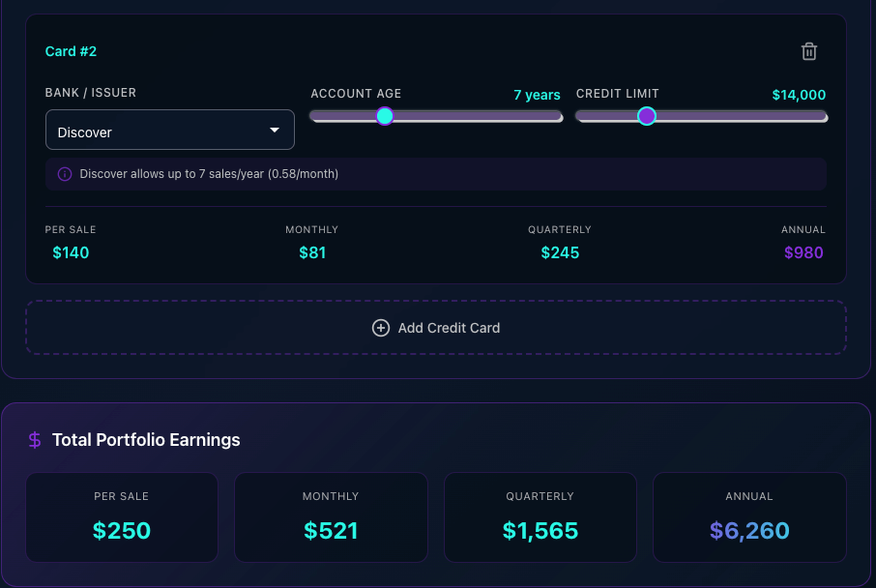The height and width of the screenshot is (588, 876).
Task: Click the Account Age slider handle
Action: pyautogui.click(x=385, y=116)
